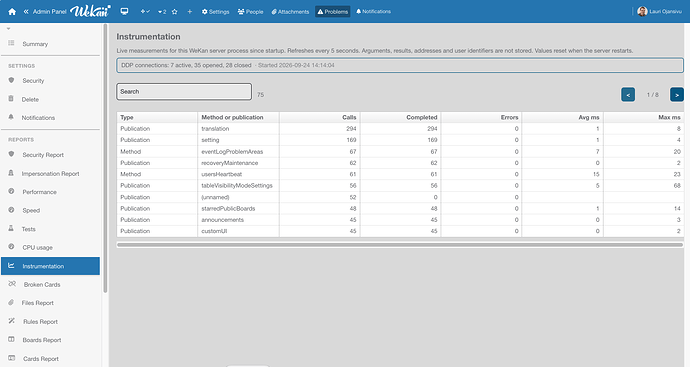Select the usersHeartbeat row
Viewport: 690px width, 367px height.
pos(400,174)
